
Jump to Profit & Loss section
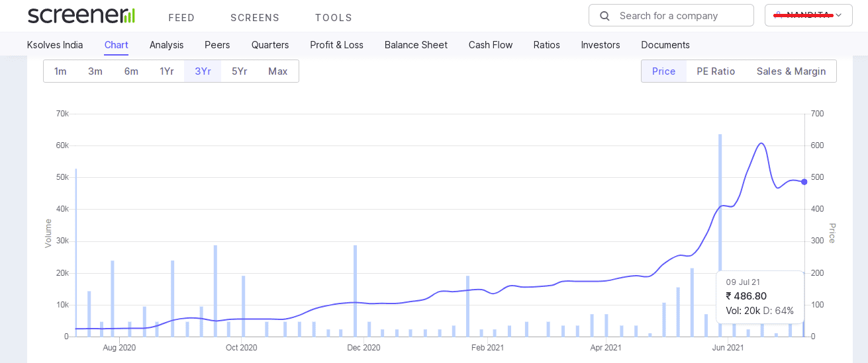pyautogui.click(x=337, y=45)
